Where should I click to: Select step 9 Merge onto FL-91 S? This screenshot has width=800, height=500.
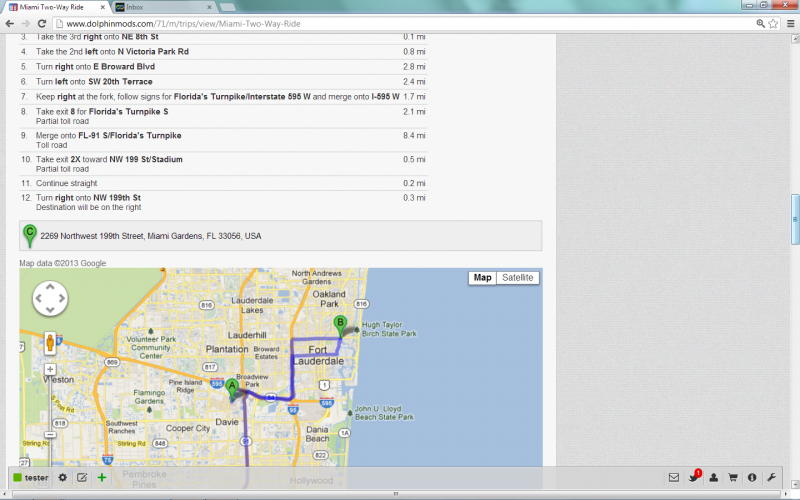223,140
